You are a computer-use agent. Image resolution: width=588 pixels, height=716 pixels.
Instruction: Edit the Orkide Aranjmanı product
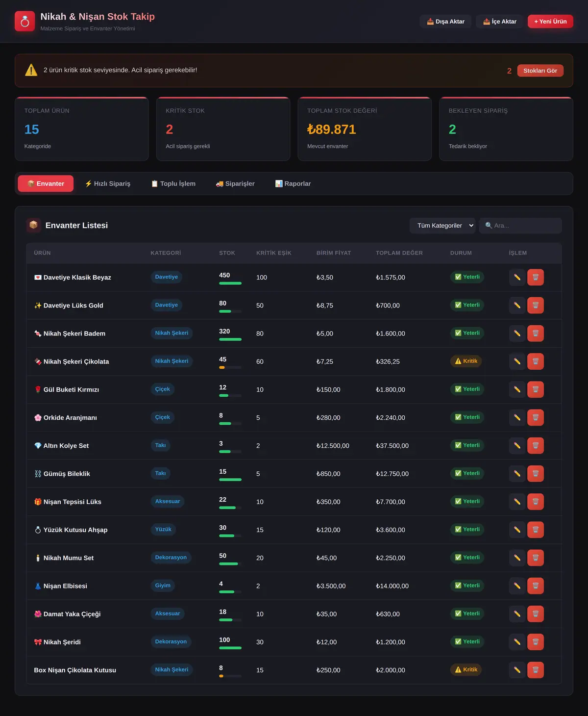[x=517, y=418]
